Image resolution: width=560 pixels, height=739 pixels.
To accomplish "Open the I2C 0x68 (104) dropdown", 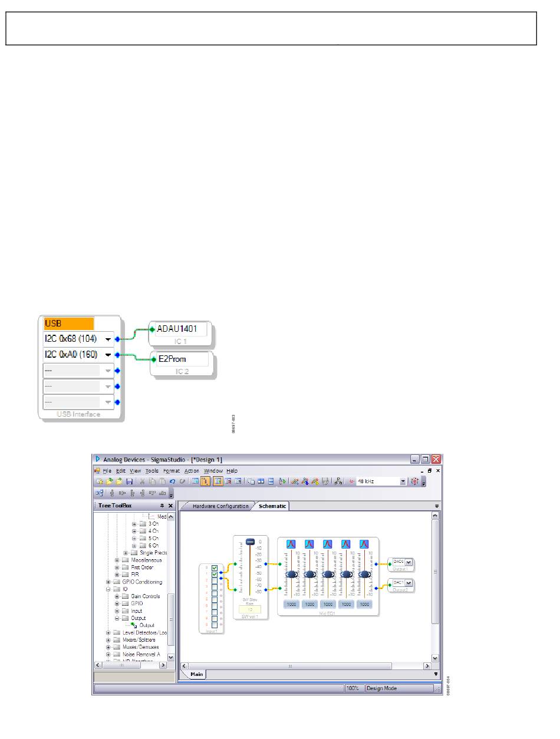I will click(x=108, y=339).
